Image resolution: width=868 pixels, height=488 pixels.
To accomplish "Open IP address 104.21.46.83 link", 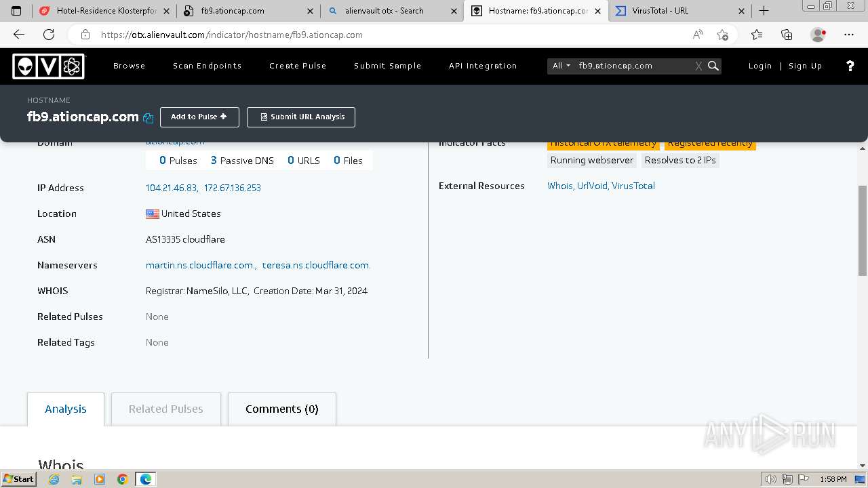I will tap(172, 188).
